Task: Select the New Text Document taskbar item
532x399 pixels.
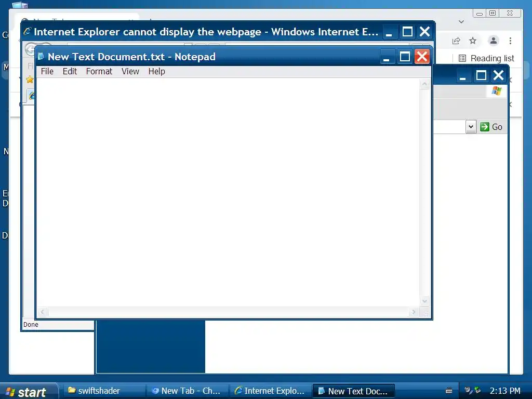Action: point(353,391)
